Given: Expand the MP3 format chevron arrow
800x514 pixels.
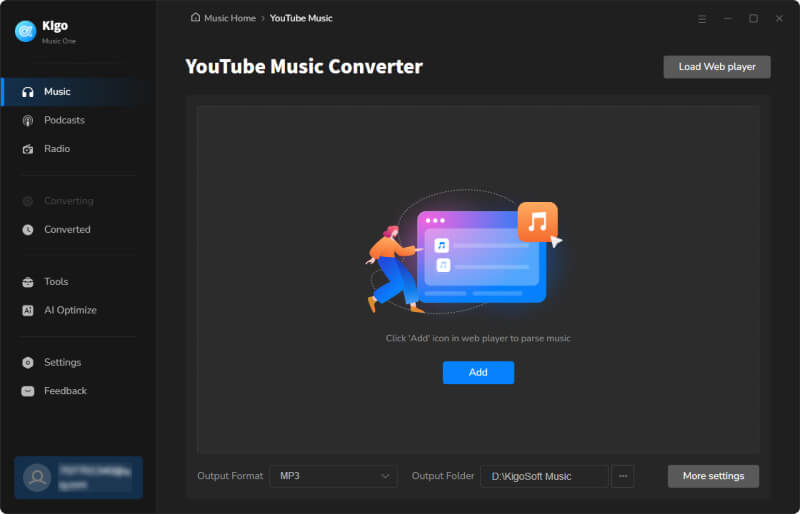Looking at the screenshot, I should point(385,476).
